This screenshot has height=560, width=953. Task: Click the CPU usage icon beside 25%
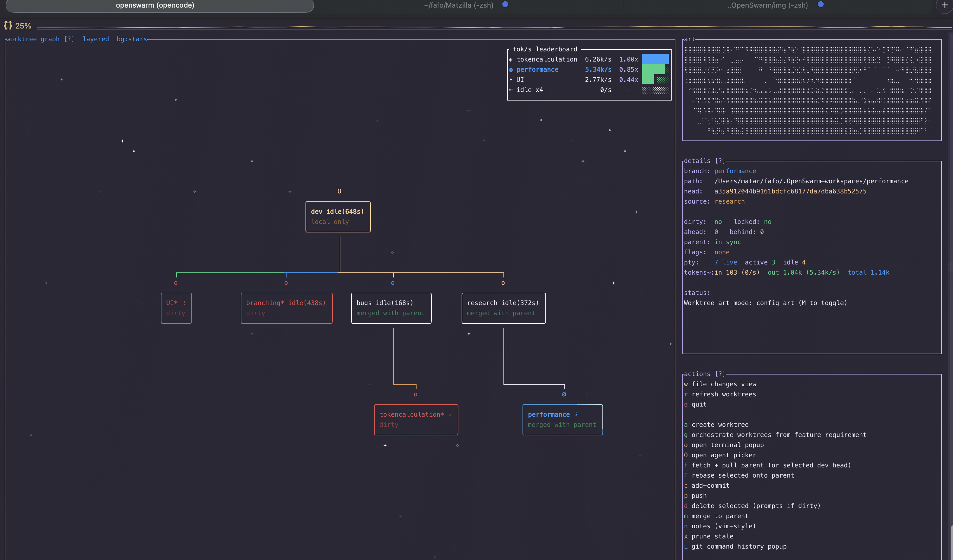[8, 25]
